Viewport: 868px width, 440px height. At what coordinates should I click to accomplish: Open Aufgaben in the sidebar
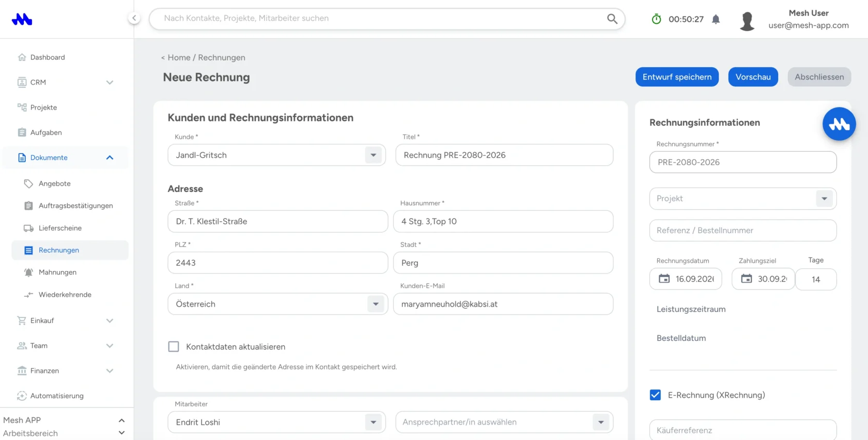click(46, 132)
